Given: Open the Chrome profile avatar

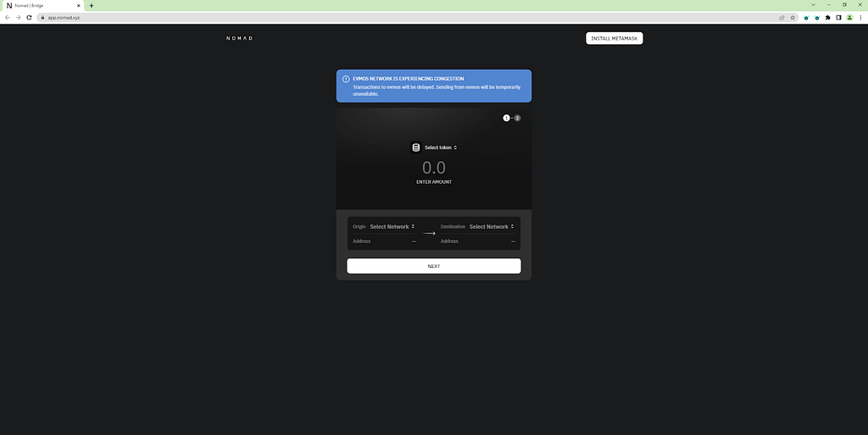Looking at the screenshot, I should tap(849, 18).
